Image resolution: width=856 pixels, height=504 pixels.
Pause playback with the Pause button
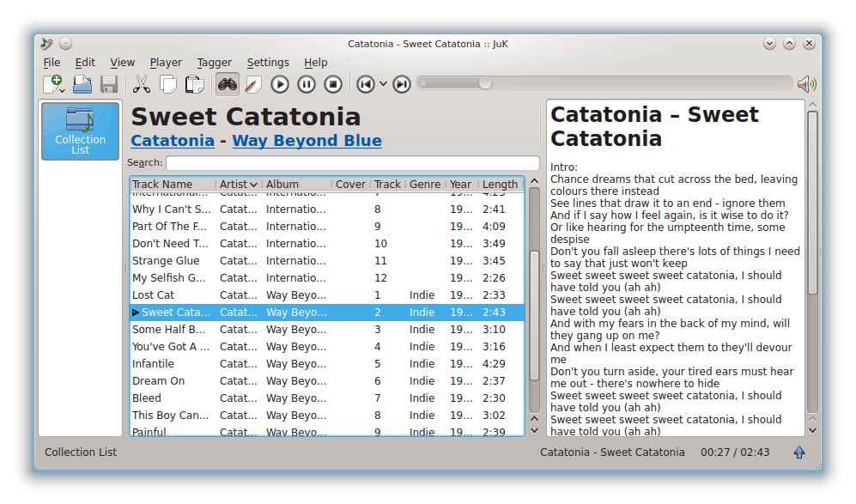[307, 84]
